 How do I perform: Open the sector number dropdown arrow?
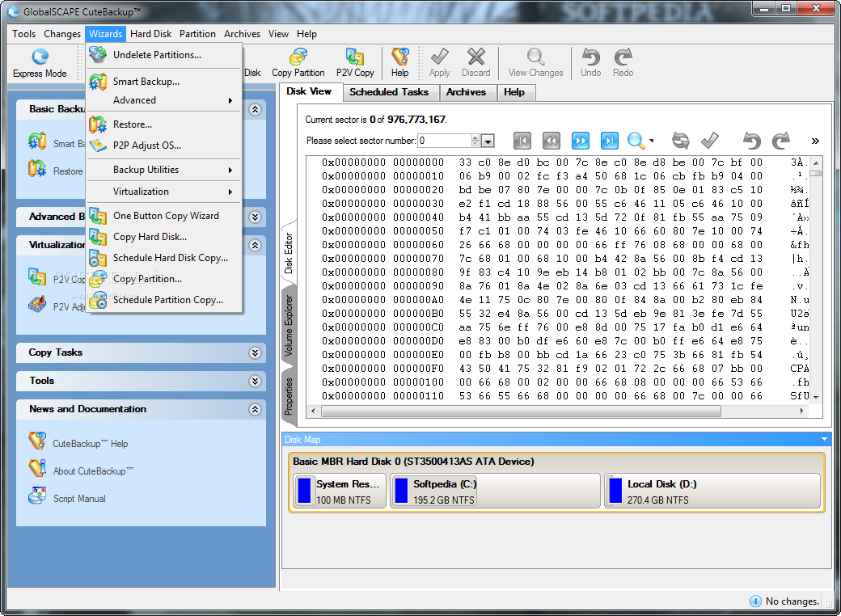click(x=488, y=141)
